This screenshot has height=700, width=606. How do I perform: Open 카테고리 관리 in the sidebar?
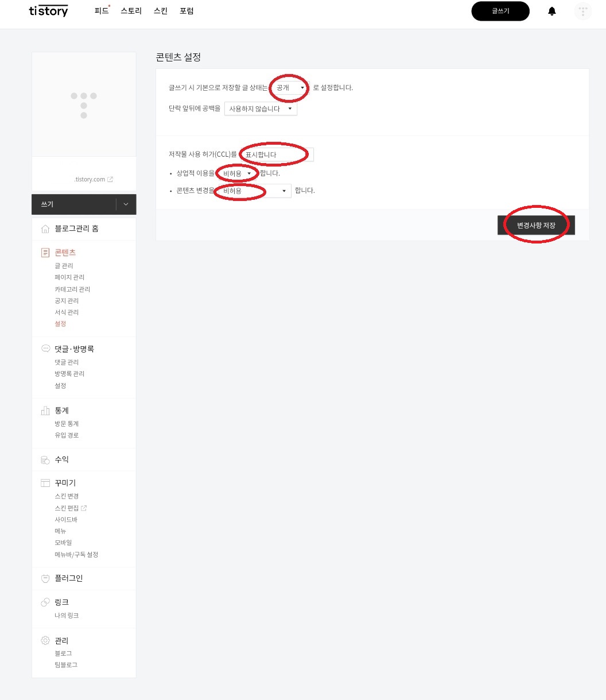[x=72, y=289]
